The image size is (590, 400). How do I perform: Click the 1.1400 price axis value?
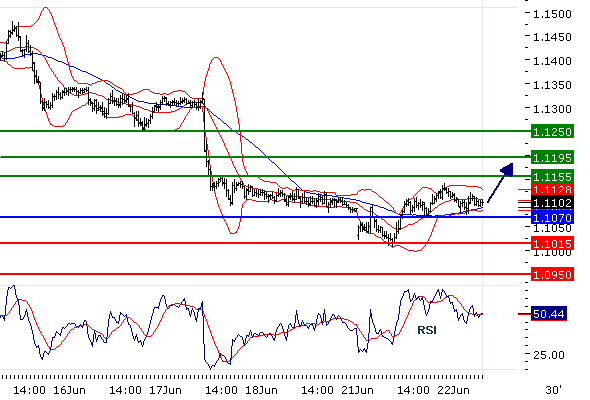point(552,61)
